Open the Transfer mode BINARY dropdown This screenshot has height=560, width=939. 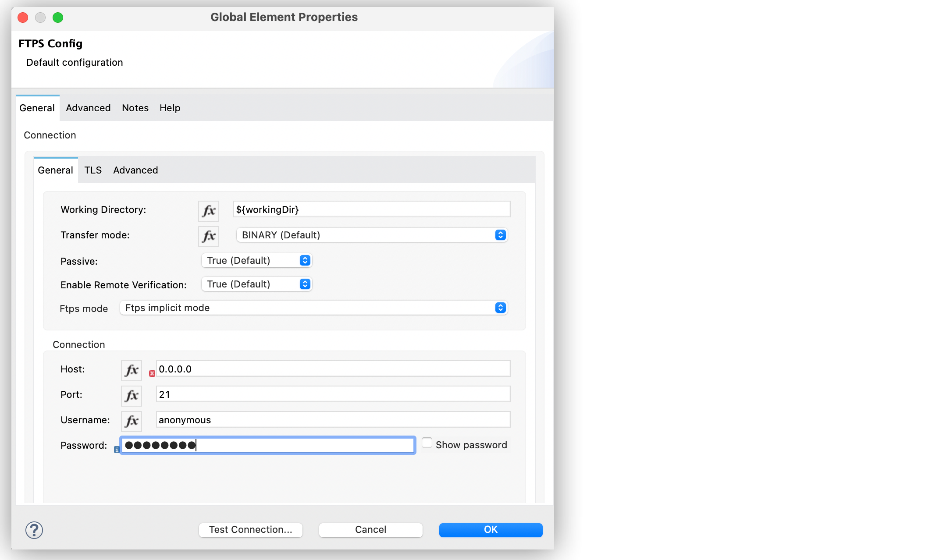tap(372, 235)
